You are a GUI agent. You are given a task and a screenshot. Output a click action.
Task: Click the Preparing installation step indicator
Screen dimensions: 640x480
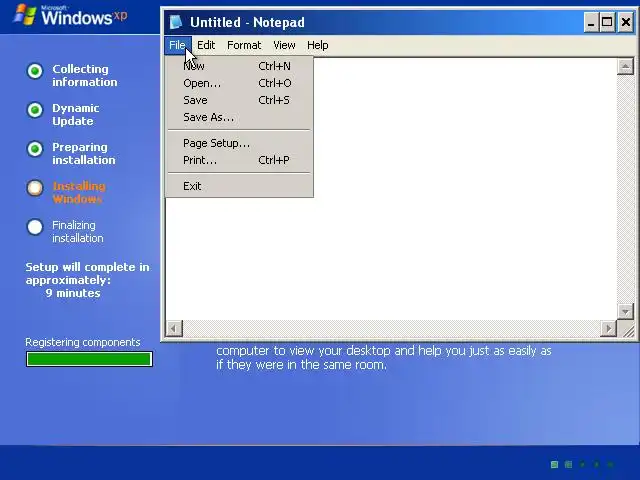[x=35, y=149]
